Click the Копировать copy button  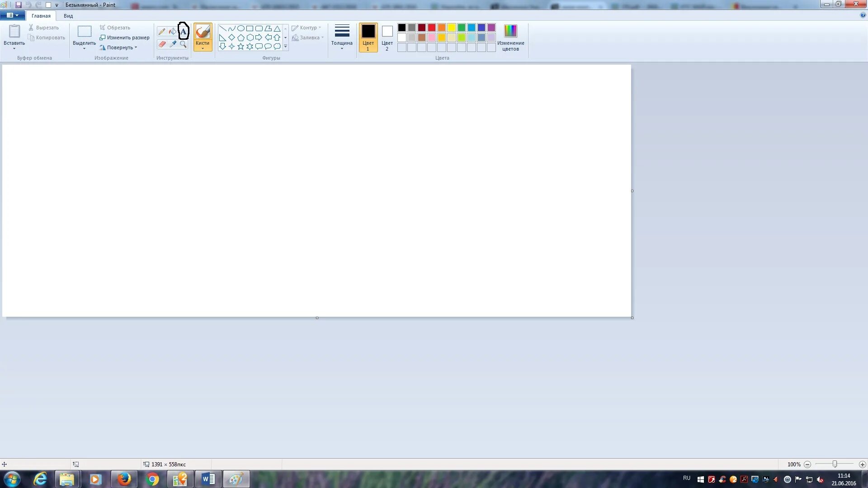(46, 38)
